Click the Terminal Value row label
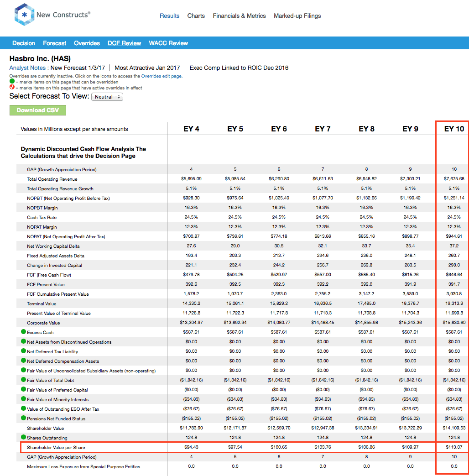Screen dimensions: 469x476 [42, 303]
